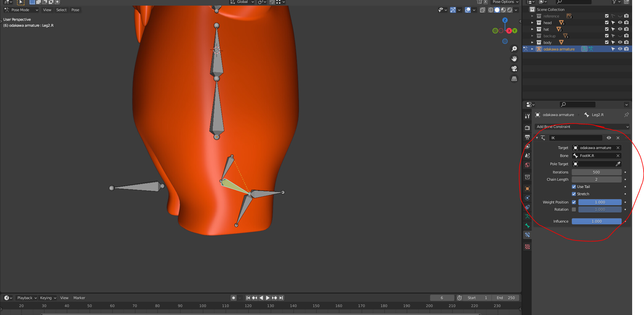Open the Bone properties tab

click(x=527, y=226)
